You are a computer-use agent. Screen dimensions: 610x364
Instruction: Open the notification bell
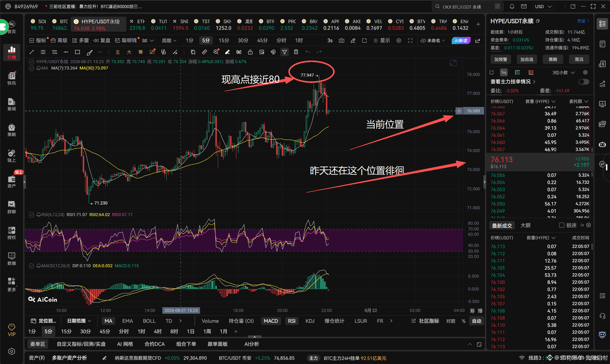(x=512, y=6)
